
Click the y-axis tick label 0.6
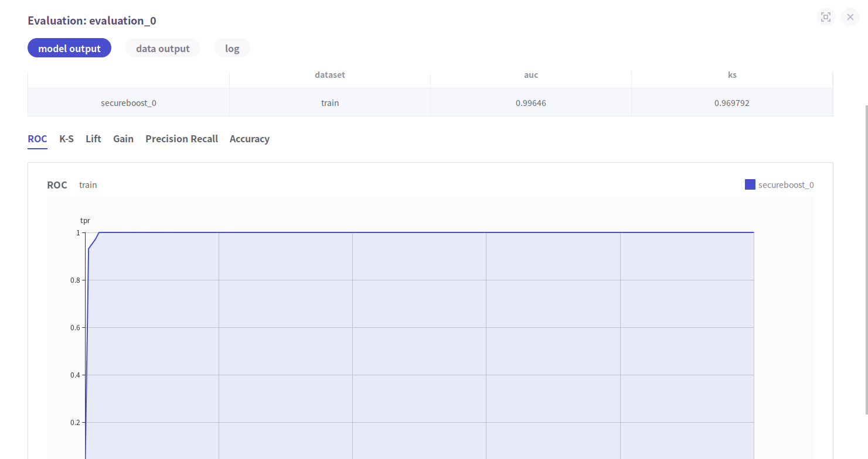[75, 327]
